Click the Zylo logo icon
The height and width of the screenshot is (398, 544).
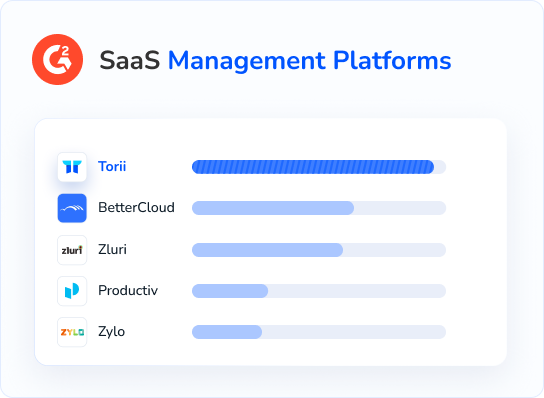pos(72,332)
